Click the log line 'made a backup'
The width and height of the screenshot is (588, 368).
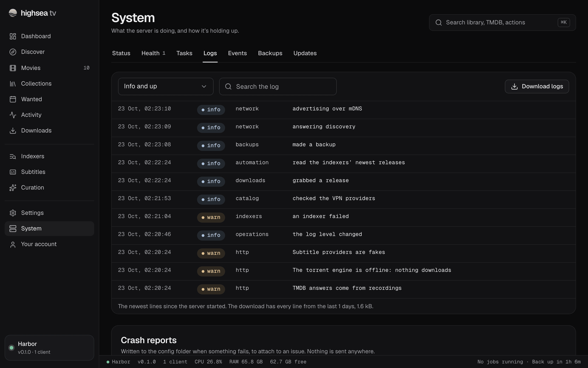(x=314, y=145)
